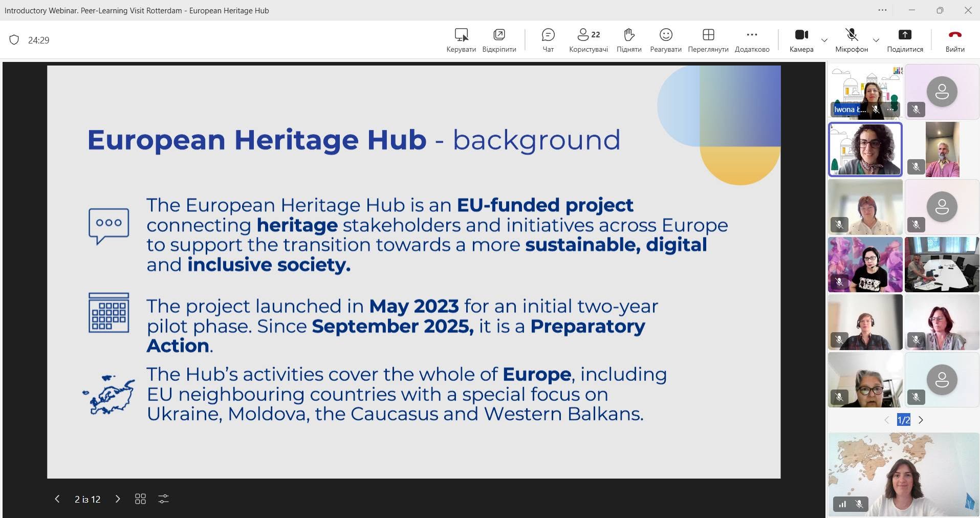Click the speech bubble icon on the slide
Viewport: 980px width, 518px height.
click(108, 226)
